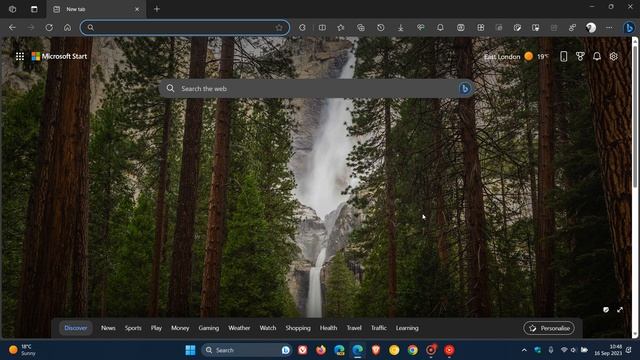Select the Traffic feed tab
The height and width of the screenshot is (360, 640).
tap(378, 328)
